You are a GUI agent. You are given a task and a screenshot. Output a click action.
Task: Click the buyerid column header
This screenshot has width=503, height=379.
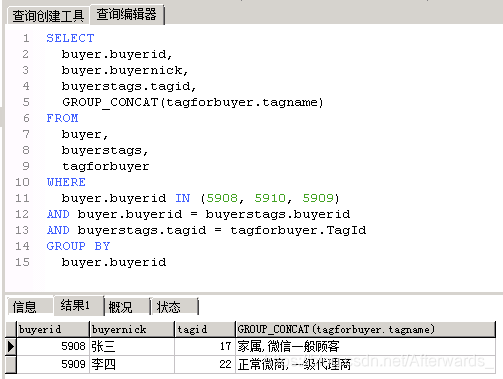coord(53,329)
